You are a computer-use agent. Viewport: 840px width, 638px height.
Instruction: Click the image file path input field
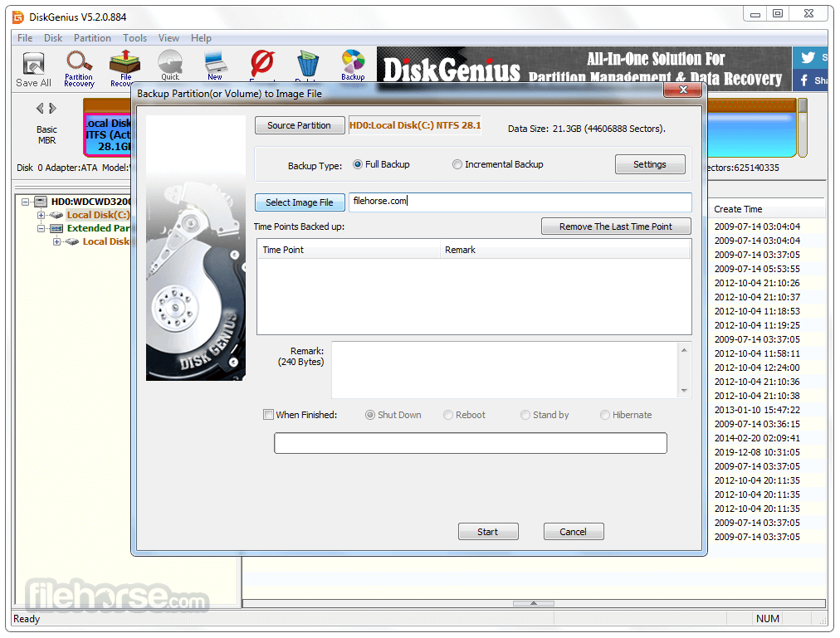520,202
